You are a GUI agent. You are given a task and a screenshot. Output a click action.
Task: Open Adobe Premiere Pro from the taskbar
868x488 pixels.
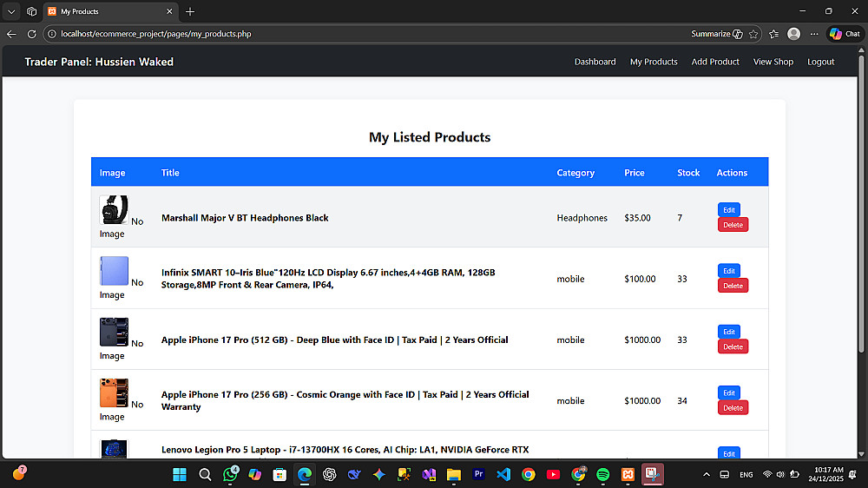coord(479,474)
